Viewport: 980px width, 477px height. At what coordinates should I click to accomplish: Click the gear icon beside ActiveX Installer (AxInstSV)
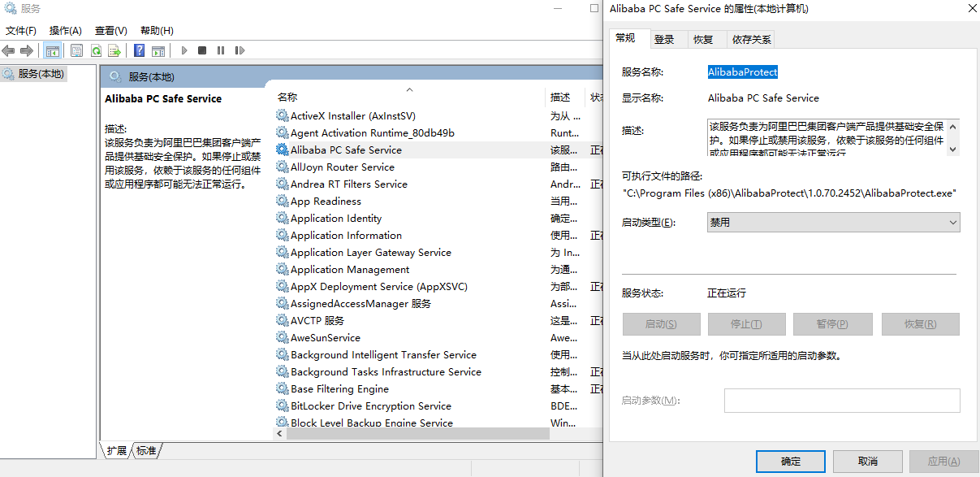click(283, 116)
